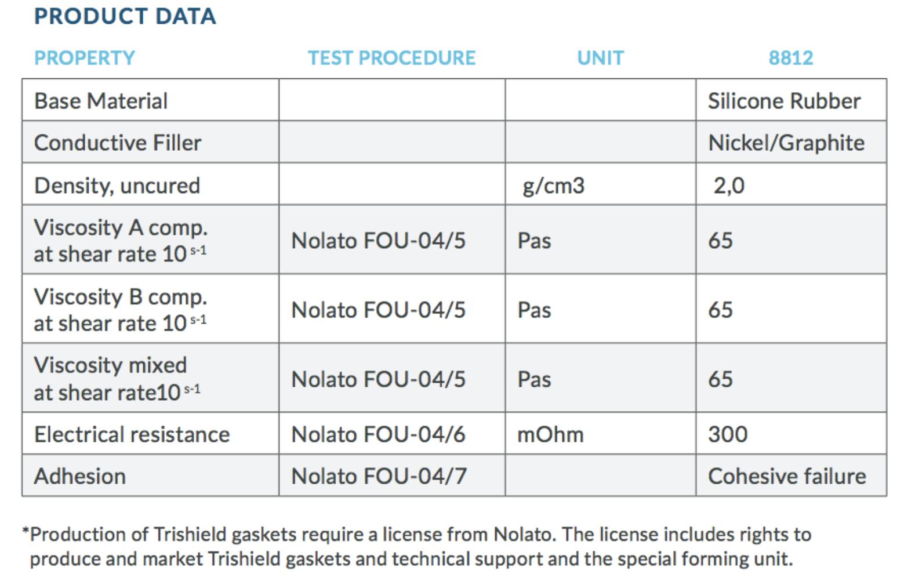Image resolution: width=915 pixels, height=588 pixels.
Task: Click the Base Material cell
Action: 151,100
